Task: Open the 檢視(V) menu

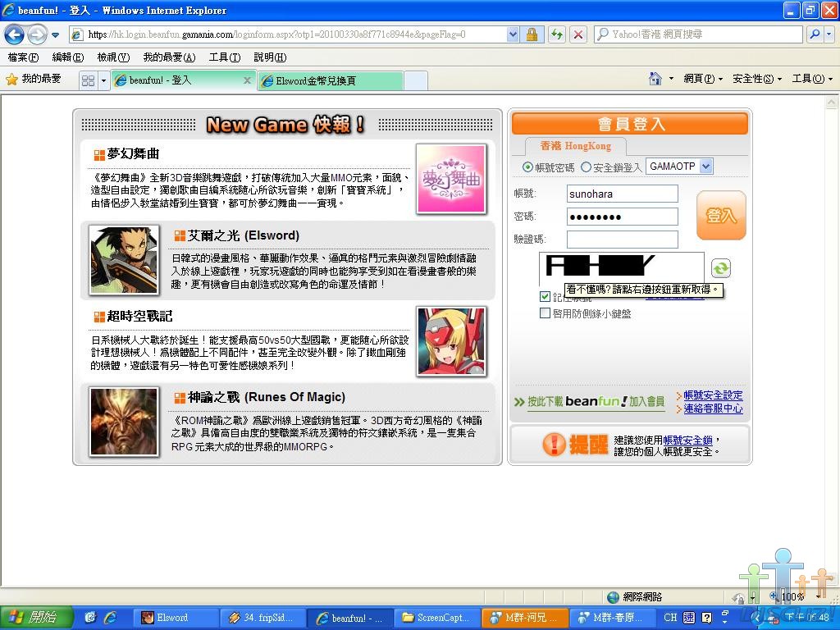Action: (113, 57)
